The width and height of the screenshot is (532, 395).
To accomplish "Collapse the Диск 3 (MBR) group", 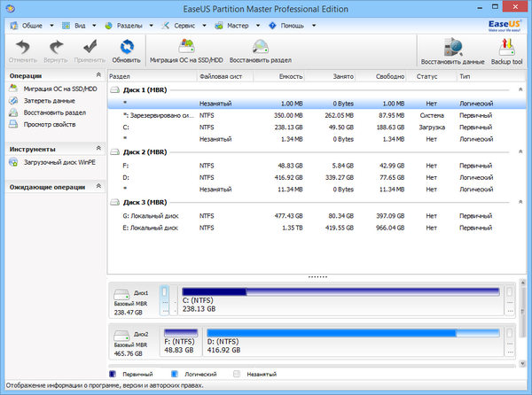I will click(520, 202).
